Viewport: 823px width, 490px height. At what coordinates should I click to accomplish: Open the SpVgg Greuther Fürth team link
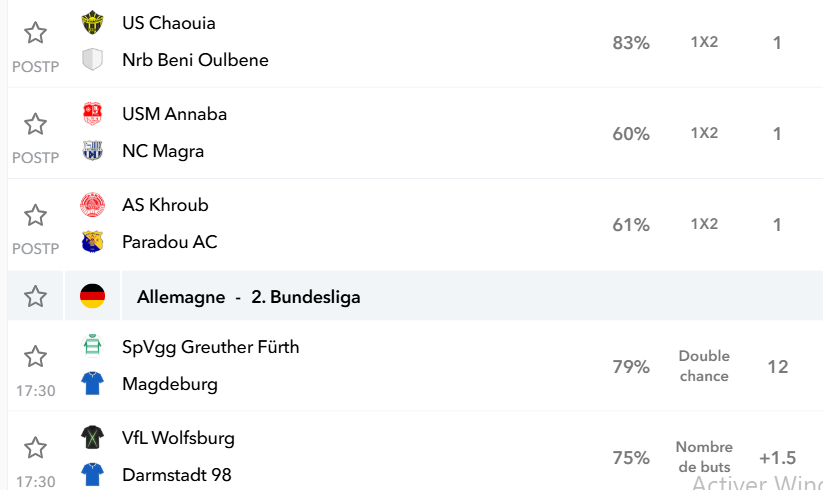210,347
